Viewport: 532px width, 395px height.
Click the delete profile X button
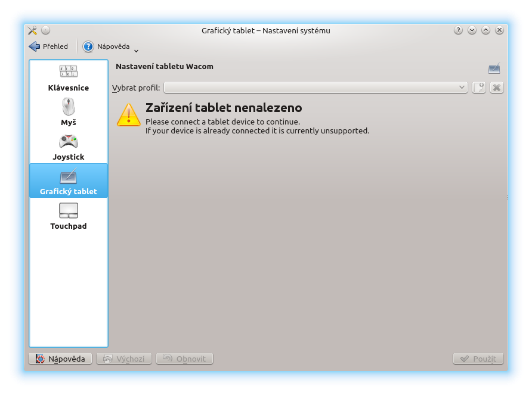(496, 88)
